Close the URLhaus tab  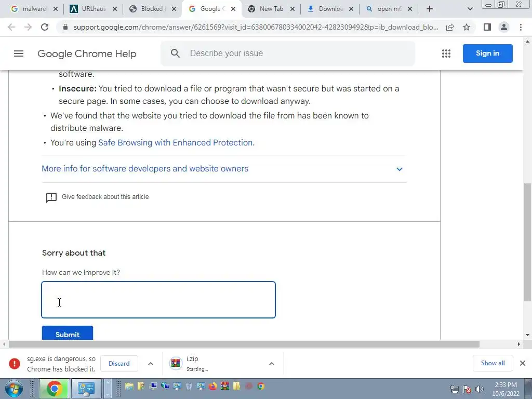click(115, 9)
